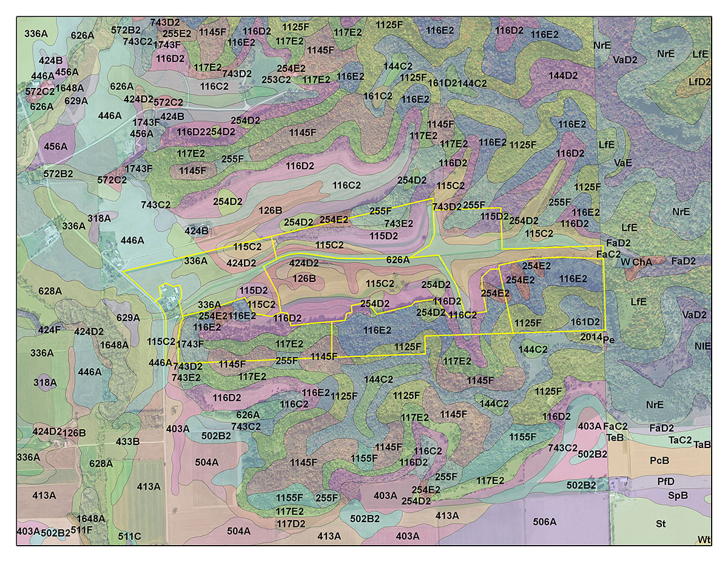Select the Pe map label
This screenshot has height=562, width=728.
pyautogui.click(x=609, y=340)
